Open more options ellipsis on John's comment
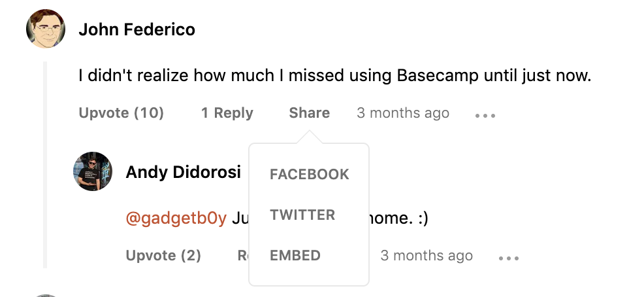Screen dimensions: 644x297 (485, 116)
